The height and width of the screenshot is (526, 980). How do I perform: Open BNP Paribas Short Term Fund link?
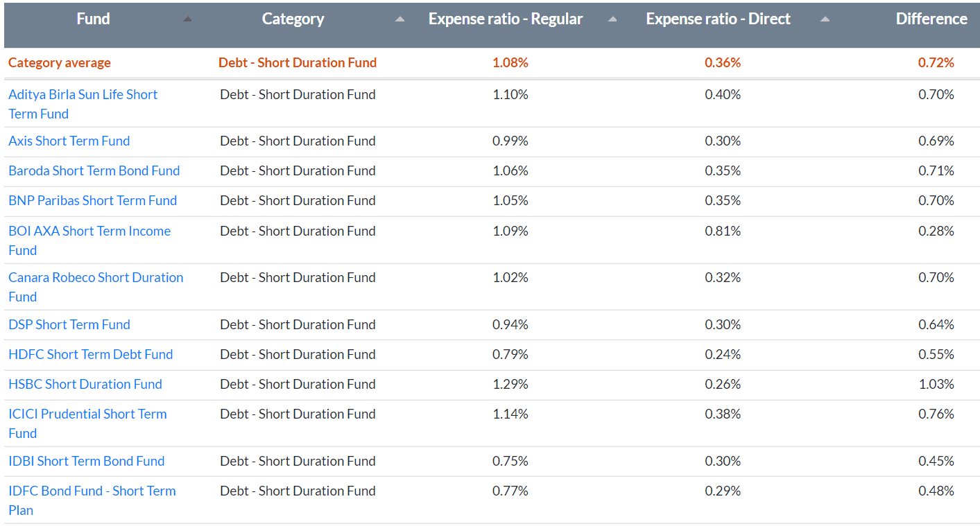click(92, 200)
